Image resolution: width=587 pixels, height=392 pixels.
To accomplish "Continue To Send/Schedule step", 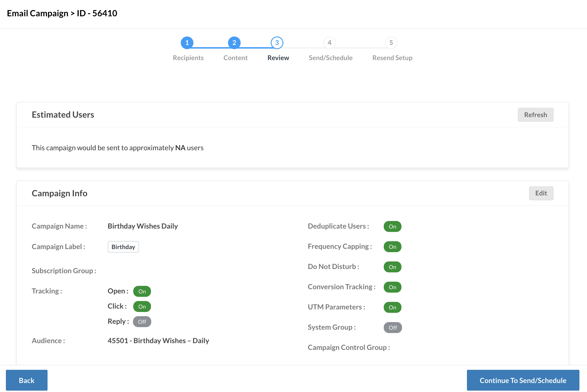I will click(x=523, y=380).
